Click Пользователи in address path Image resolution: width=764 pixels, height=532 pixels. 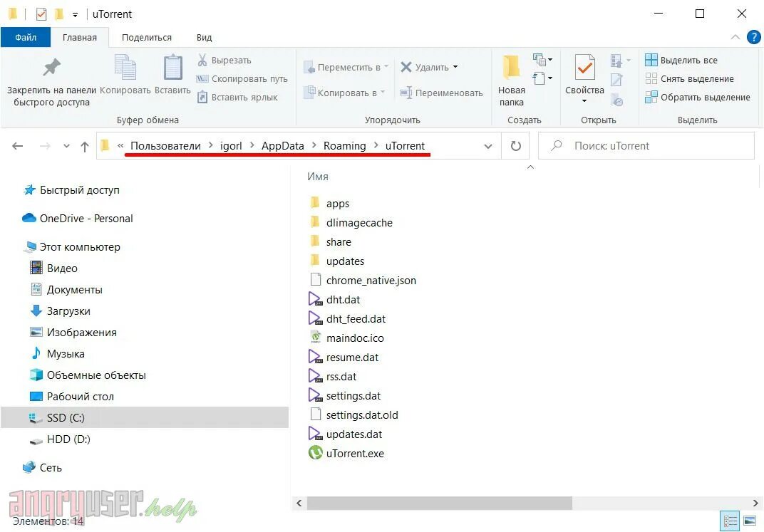point(165,145)
